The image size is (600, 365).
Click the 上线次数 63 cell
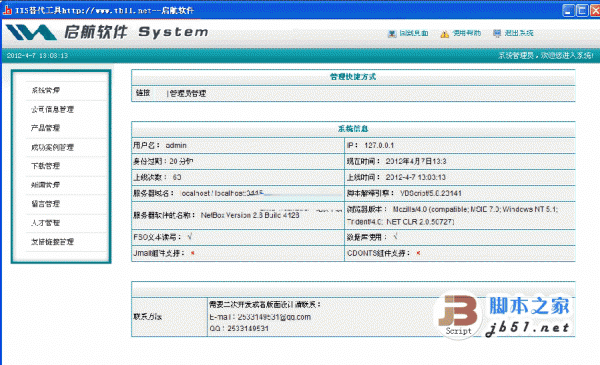pyautogui.click(x=238, y=178)
